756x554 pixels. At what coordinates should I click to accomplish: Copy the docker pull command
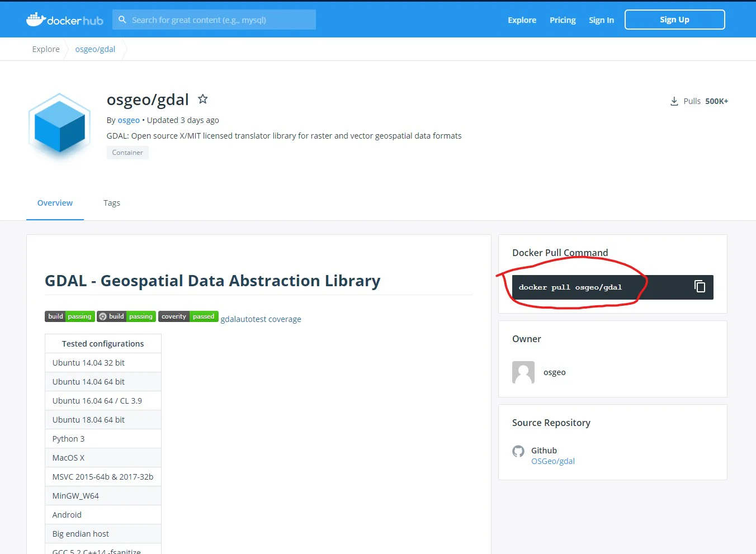pyautogui.click(x=700, y=287)
